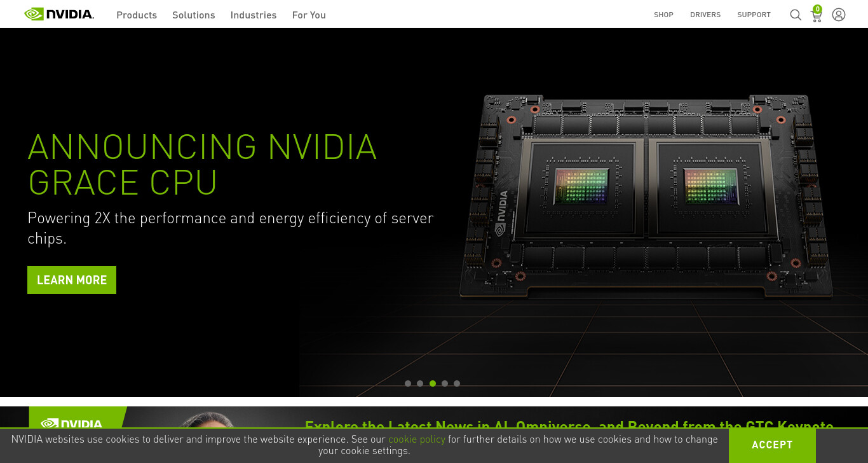Select the fourth carousel slide dot

tap(445, 384)
